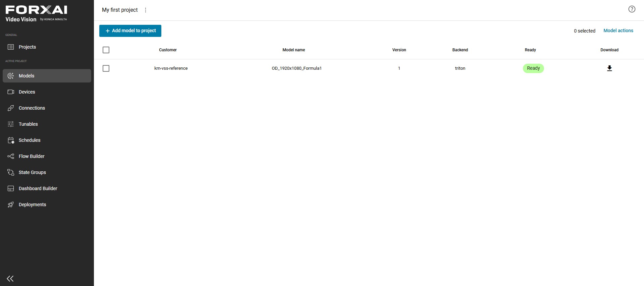Open Deployments rocket icon

click(x=11, y=205)
